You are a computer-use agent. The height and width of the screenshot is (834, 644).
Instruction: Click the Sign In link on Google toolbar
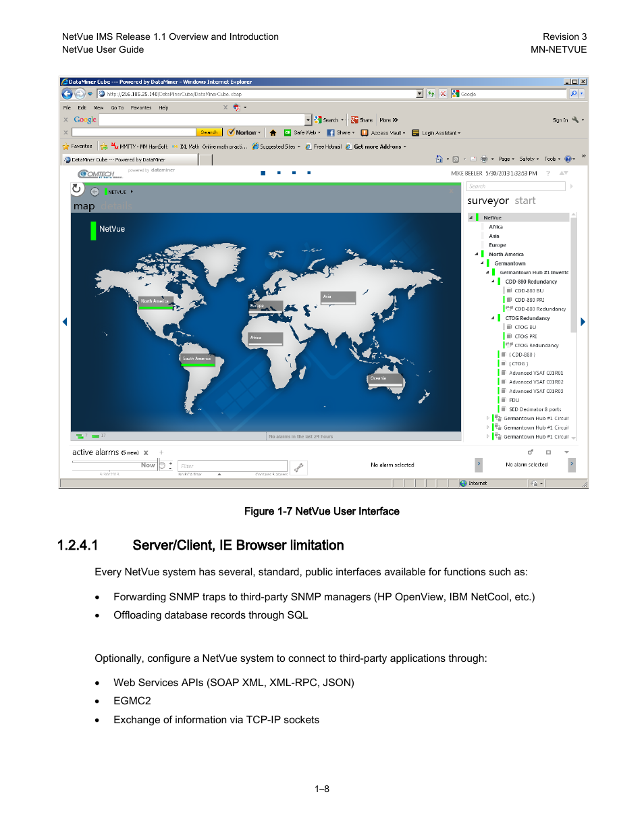(x=560, y=120)
